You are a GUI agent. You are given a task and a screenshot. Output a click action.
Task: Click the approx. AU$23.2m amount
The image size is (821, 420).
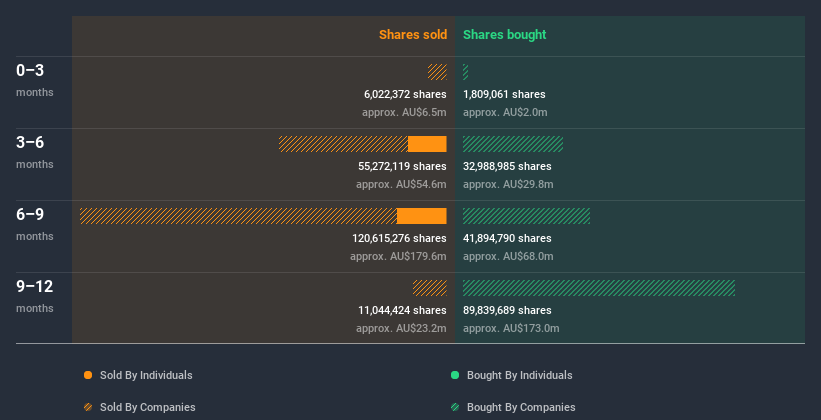(401, 328)
